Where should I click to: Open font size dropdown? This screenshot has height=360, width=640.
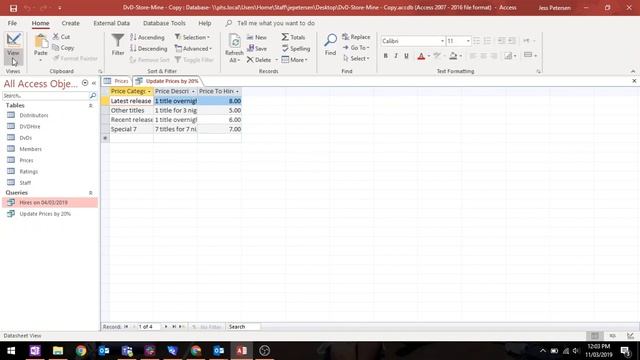point(468,41)
